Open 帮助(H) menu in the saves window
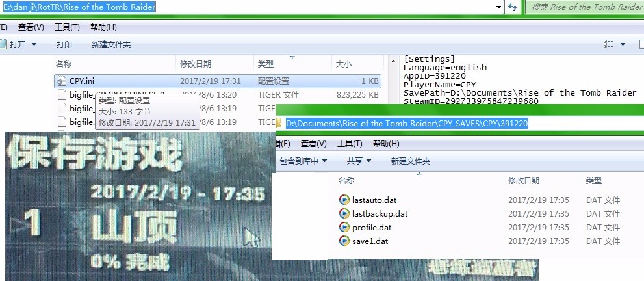The height and width of the screenshot is (281, 644). (386, 144)
